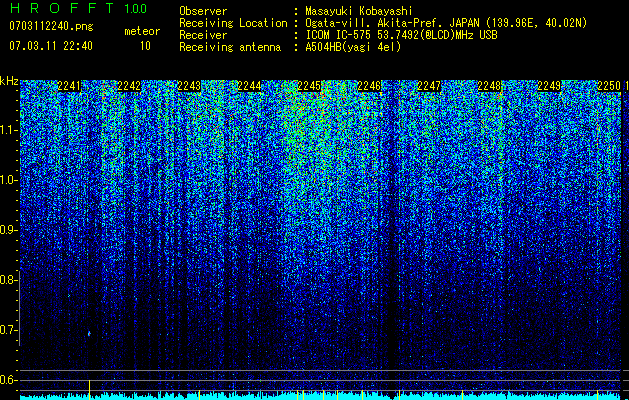Click the 2243 time marker
The height and width of the screenshot is (400, 629).
coord(189,86)
